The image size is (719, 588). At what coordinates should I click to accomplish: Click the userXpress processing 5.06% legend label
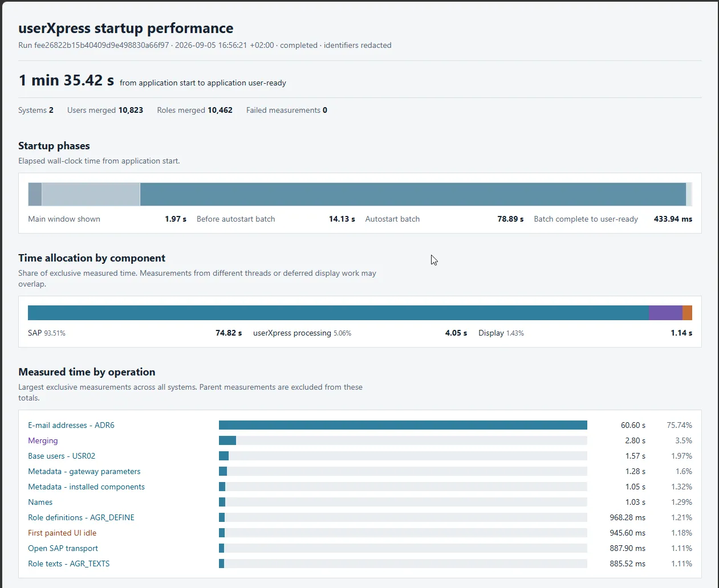point(302,333)
